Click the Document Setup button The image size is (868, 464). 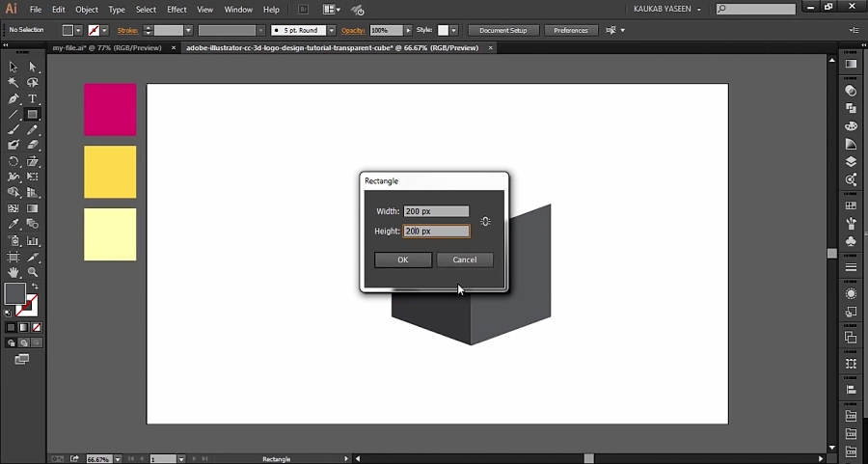[503, 31]
